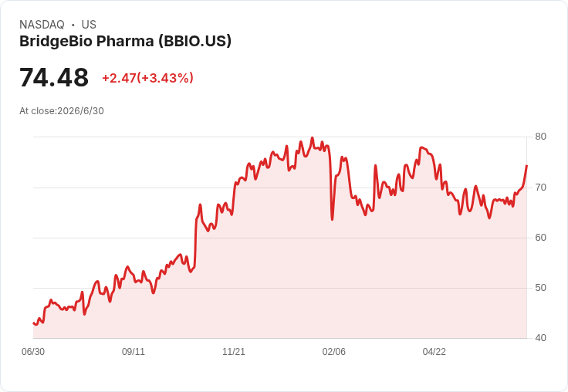
Task: Click the chart line's starting point at 06/30
Action: click(x=33, y=323)
